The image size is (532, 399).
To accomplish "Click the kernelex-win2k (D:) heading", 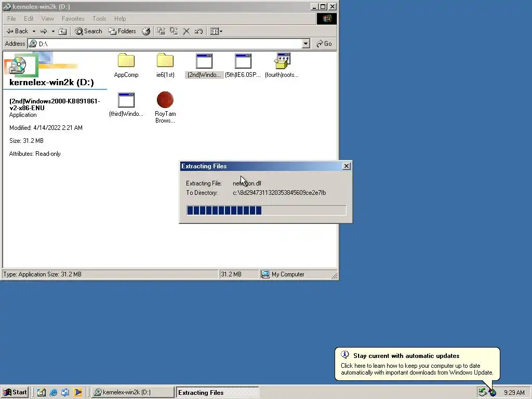I will (x=51, y=83).
